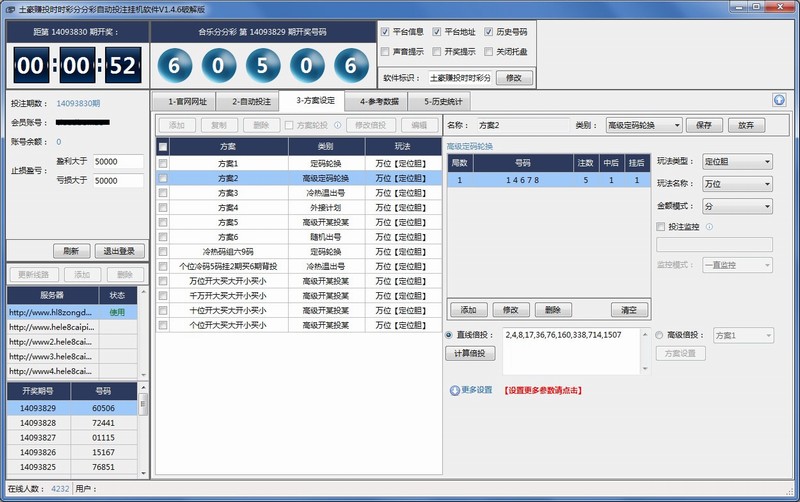Click the 保存 button
Viewport: 800px width, 502px height.
point(704,125)
